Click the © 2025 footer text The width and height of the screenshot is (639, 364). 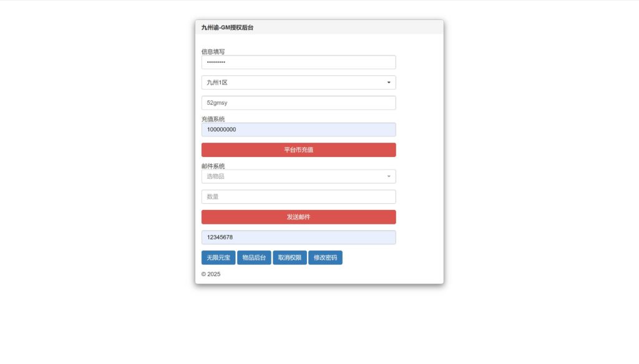[x=210, y=274]
